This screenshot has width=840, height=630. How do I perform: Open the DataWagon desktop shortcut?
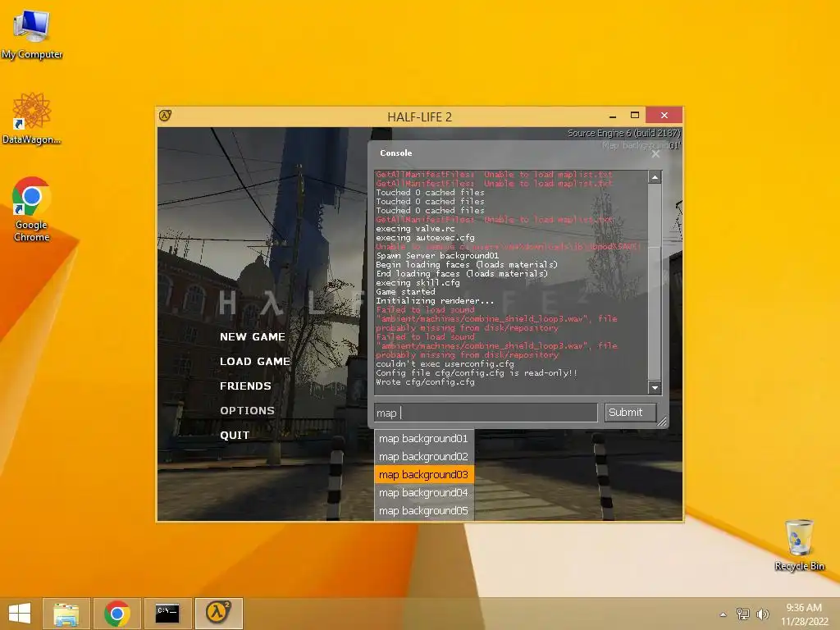click(32, 119)
